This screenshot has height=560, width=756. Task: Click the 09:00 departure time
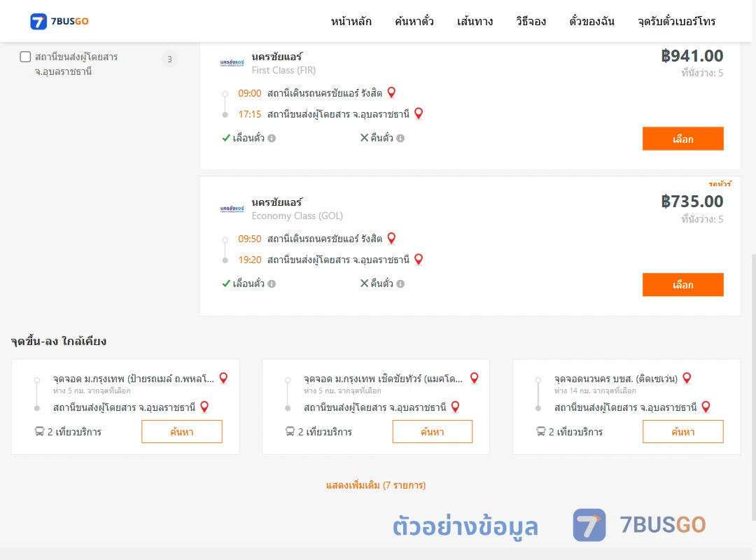(x=250, y=93)
